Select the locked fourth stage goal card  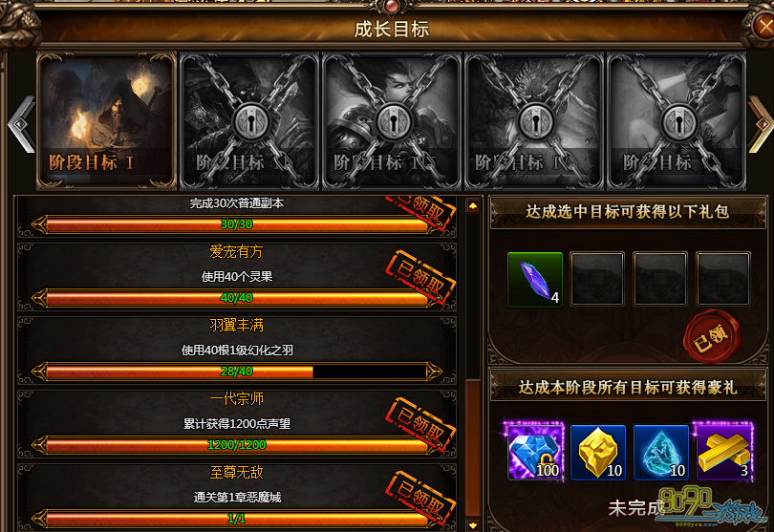coord(534,121)
